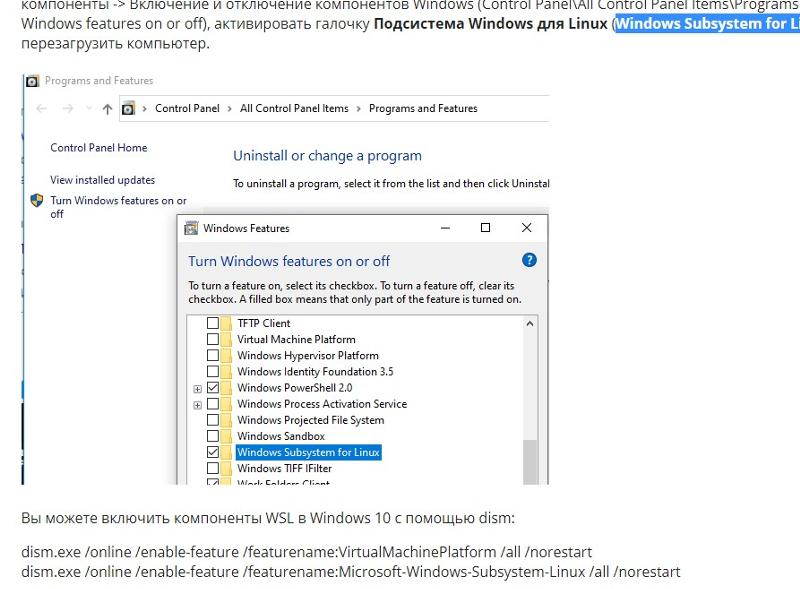
Task: Click the first dism.exe VirtualMachinePlatform command line
Action: [307, 552]
